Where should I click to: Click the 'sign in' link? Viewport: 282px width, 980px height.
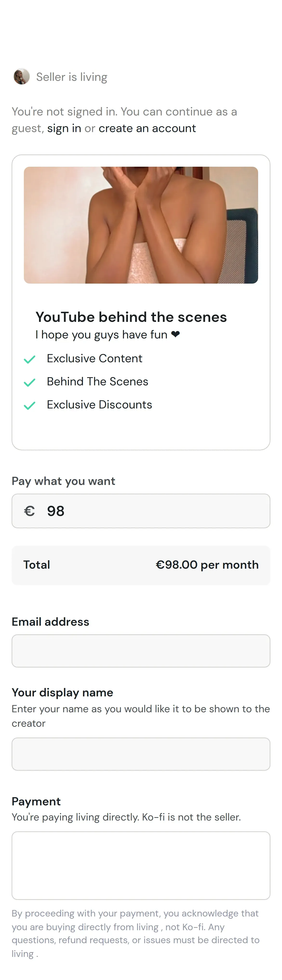click(64, 129)
